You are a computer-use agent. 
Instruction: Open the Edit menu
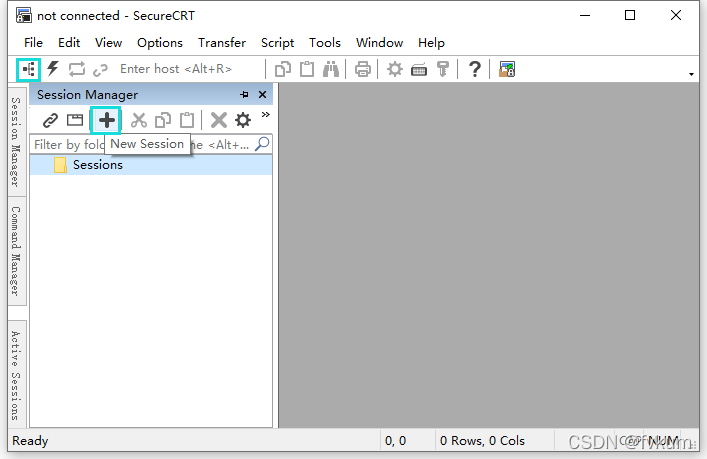click(69, 43)
